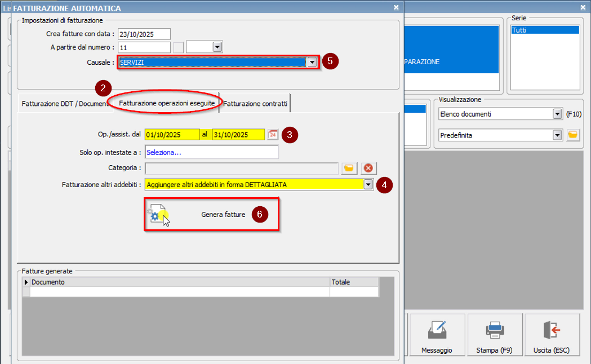Expand dropdown next to invoice number field
This screenshot has width=591, height=364.
pos(217,47)
